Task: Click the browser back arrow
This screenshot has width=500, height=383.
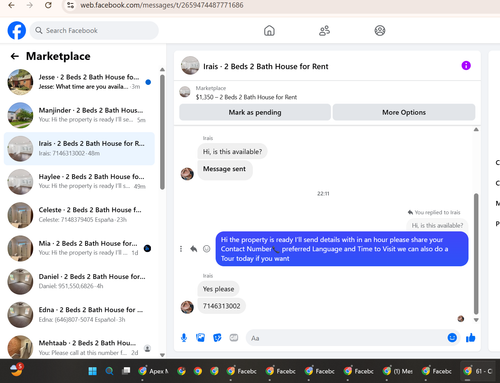Action: [11, 5]
